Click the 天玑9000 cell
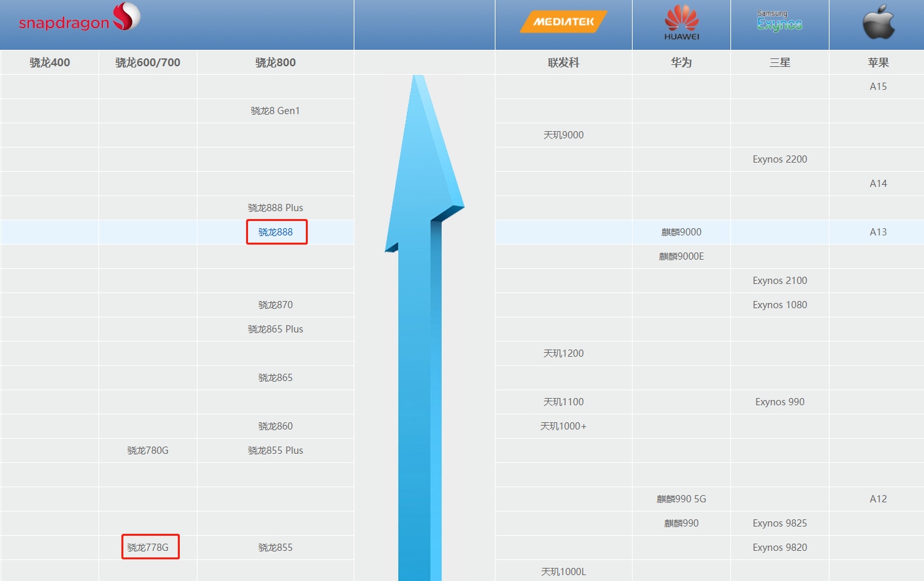Screen dimensions: 924x581 click(564, 135)
